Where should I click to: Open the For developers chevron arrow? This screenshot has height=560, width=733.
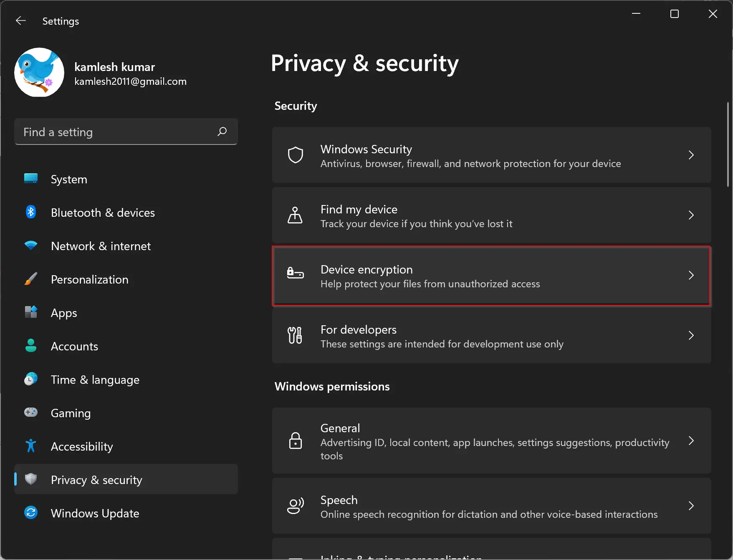[x=691, y=335]
